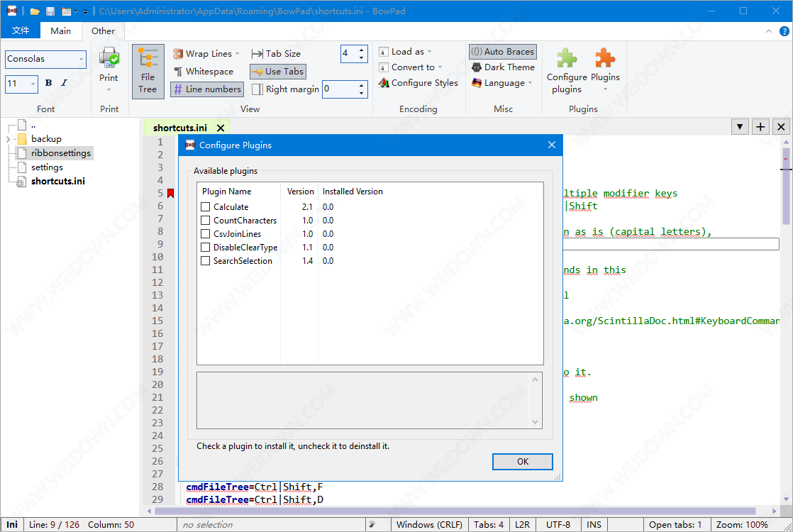This screenshot has width=793, height=532.
Task: Check the CsvJoinLines plugin checkbox
Action: [x=205, y=233]
